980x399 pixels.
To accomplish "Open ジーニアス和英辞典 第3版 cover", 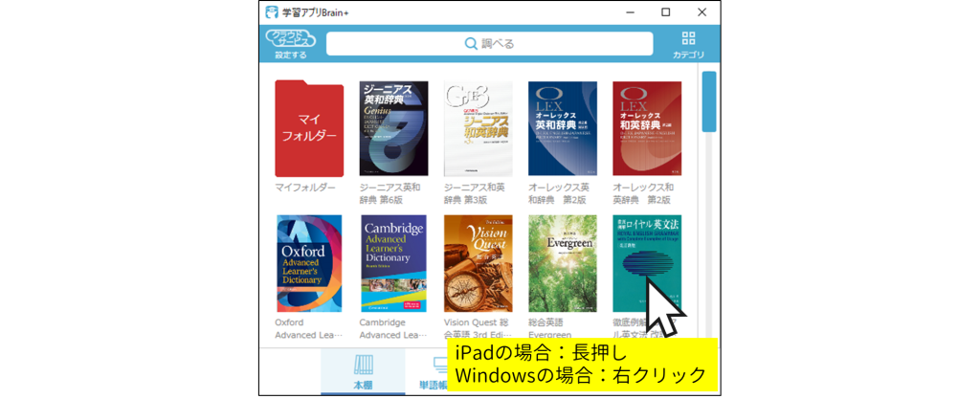I will click(479, 128).
